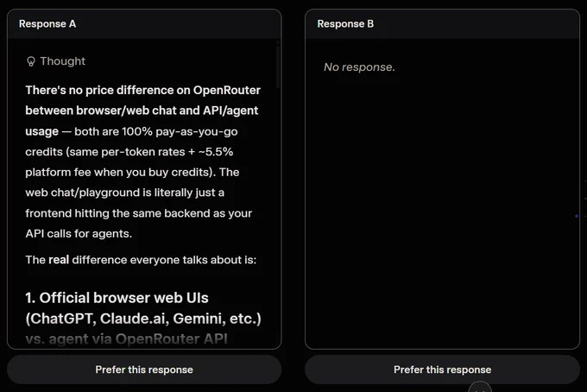
Task: Click faded 'vs. agent via OpenRouter API' line
Action: tap(126, 338)
